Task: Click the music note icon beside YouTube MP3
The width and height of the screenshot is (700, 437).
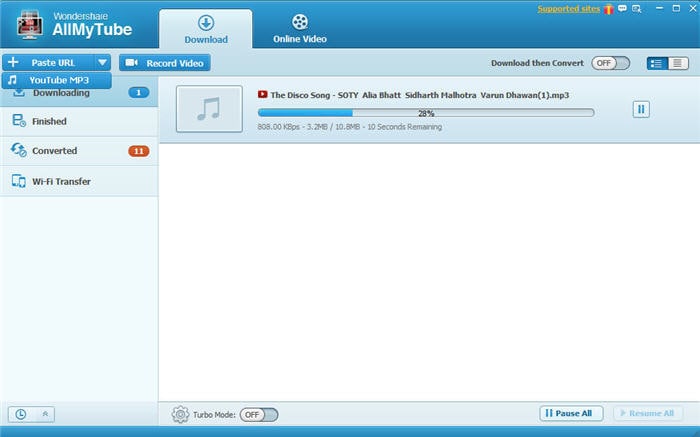Action: coord(12,80)
